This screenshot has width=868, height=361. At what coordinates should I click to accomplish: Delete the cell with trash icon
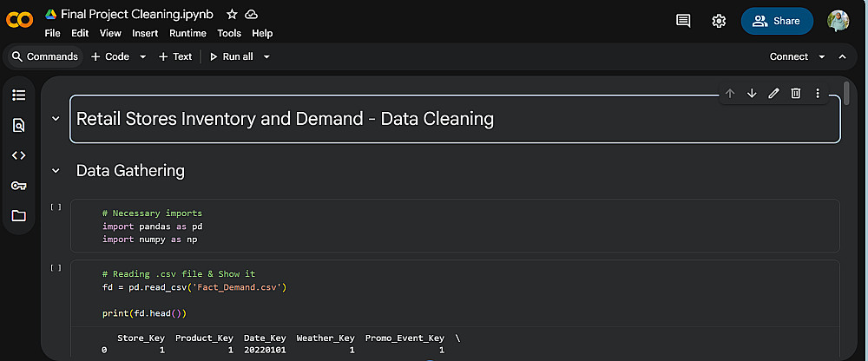[795, 93]
